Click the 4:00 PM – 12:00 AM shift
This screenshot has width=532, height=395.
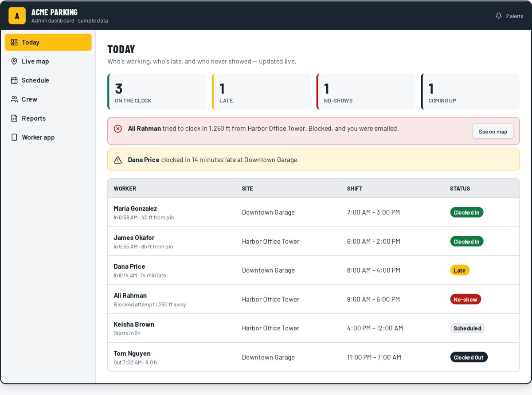pyautogui.click(x=375, y=329)
